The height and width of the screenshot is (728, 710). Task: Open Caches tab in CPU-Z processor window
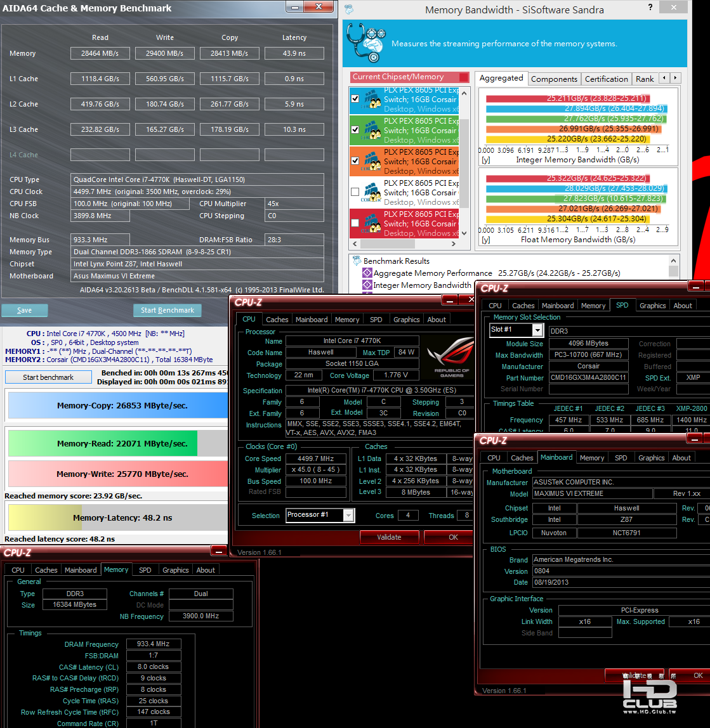click(277, 320)
